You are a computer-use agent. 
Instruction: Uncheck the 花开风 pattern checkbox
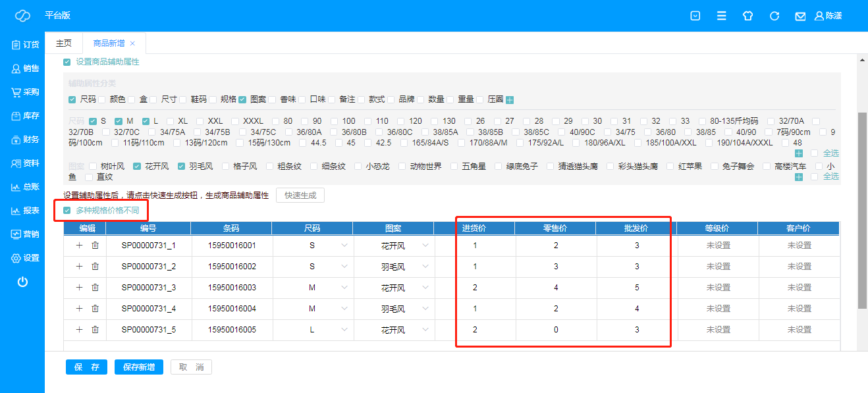137,167
